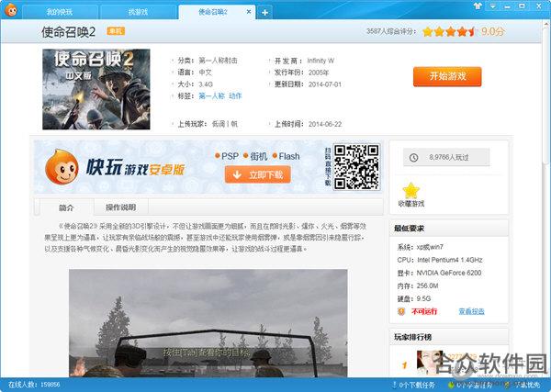Add a new tab with plus button
551x392 pixels.
click(x=264, y=13)
